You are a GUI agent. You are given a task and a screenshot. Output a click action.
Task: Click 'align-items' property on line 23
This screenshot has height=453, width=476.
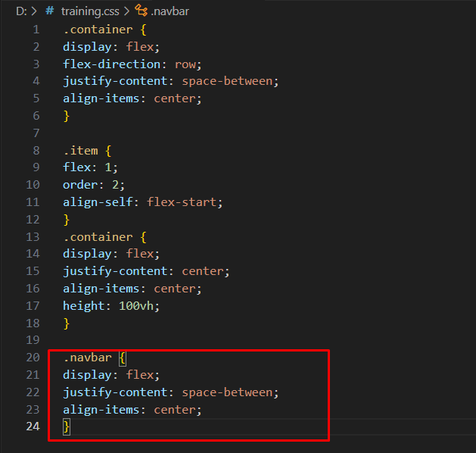[x=101, y=410]
